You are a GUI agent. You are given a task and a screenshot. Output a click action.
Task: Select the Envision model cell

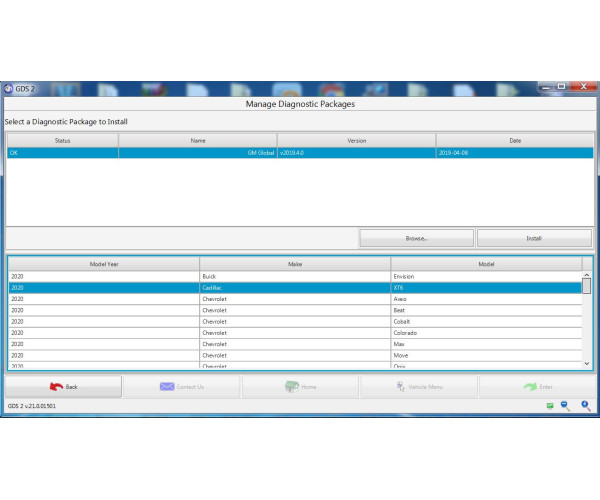486,276
